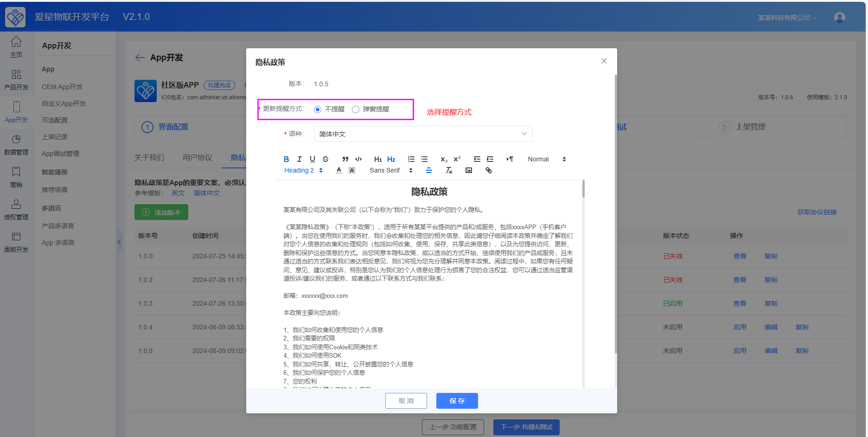Toggle bold formatting in the editor

[x=286, y=159]
